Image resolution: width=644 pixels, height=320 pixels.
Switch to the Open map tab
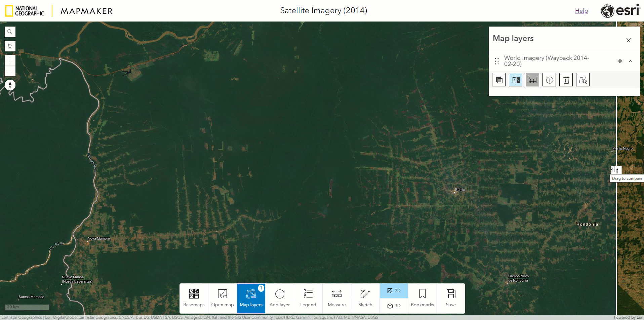222,298
